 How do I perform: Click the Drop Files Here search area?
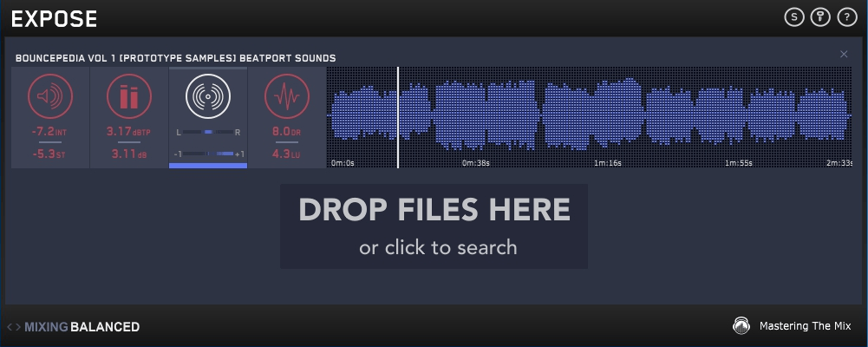pos(434,226)
